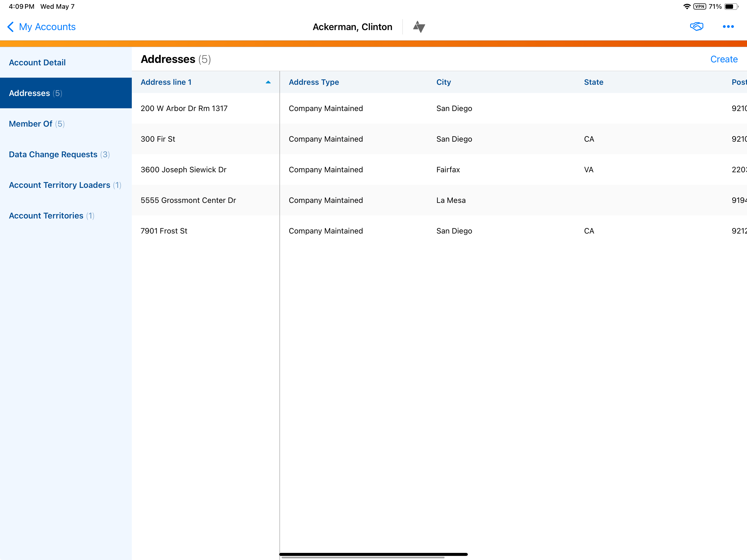747x560 pixels.
Task: Open the account hierarchy triangle icon
Action: tap(419, 27)
